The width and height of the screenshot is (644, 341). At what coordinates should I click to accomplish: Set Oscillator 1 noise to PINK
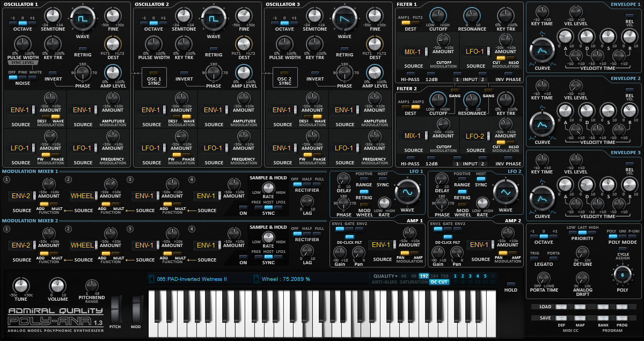pos(22,77)
